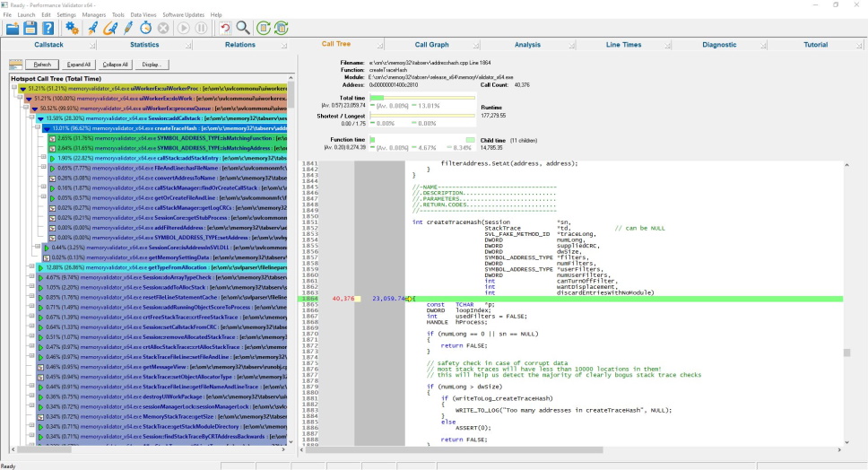Click the stopwatch wait-for-application icon
868x470 pixels.
(x=145, y=28)
